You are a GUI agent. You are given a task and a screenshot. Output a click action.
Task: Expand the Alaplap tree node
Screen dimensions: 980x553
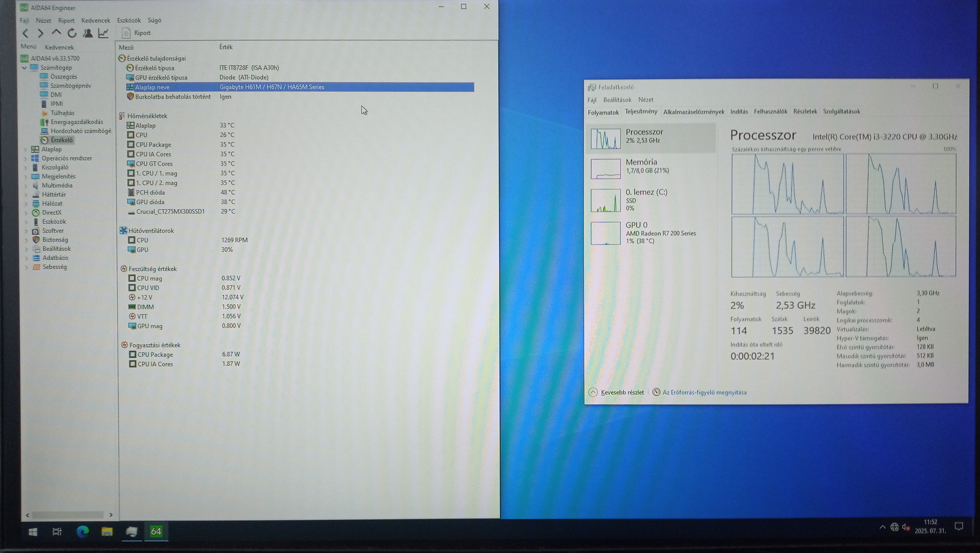[x=25, y=150]
